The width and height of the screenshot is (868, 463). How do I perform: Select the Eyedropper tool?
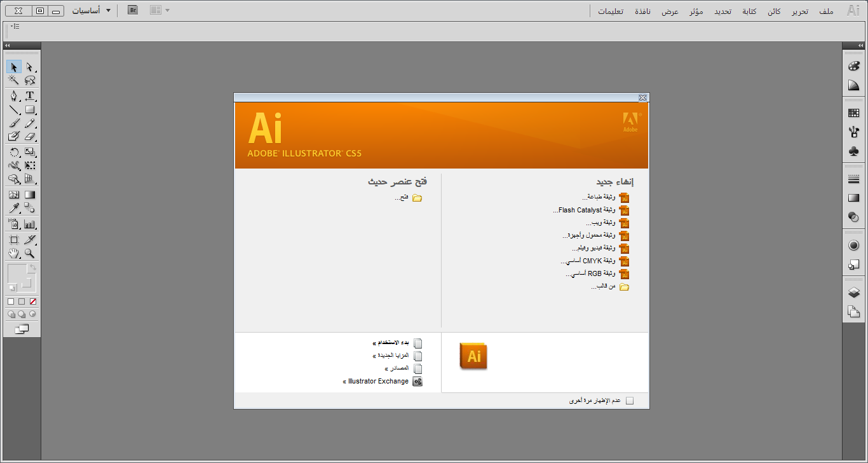pos(14,208)
